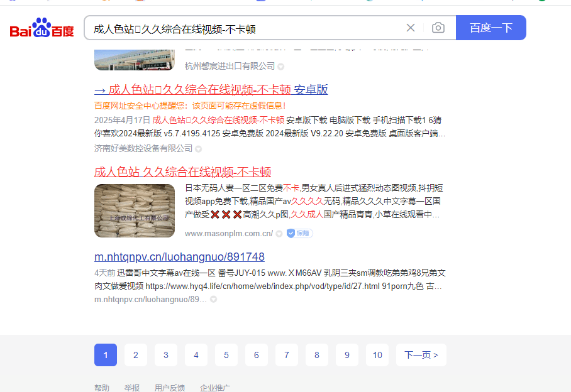Go to results page 5

226,355
